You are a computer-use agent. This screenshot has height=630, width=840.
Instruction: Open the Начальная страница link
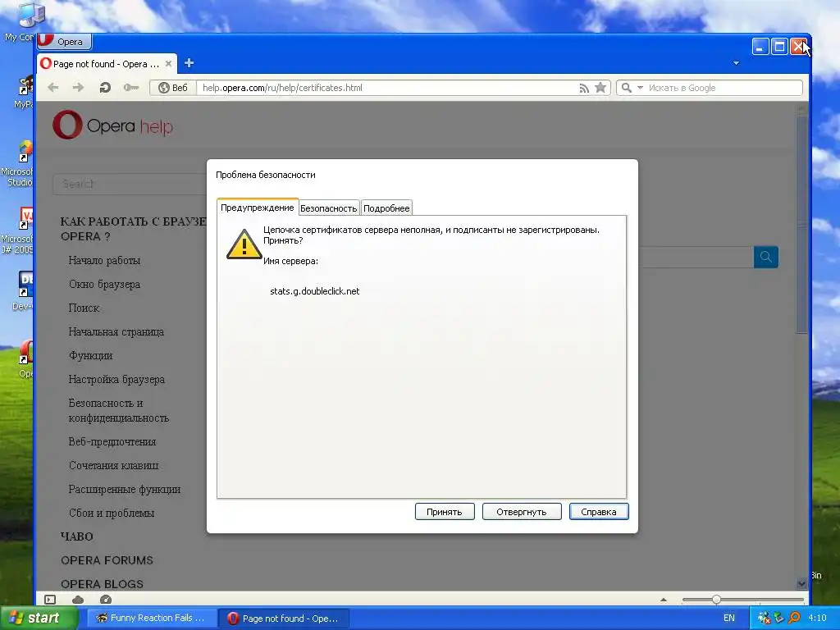[x=116, y=331]
